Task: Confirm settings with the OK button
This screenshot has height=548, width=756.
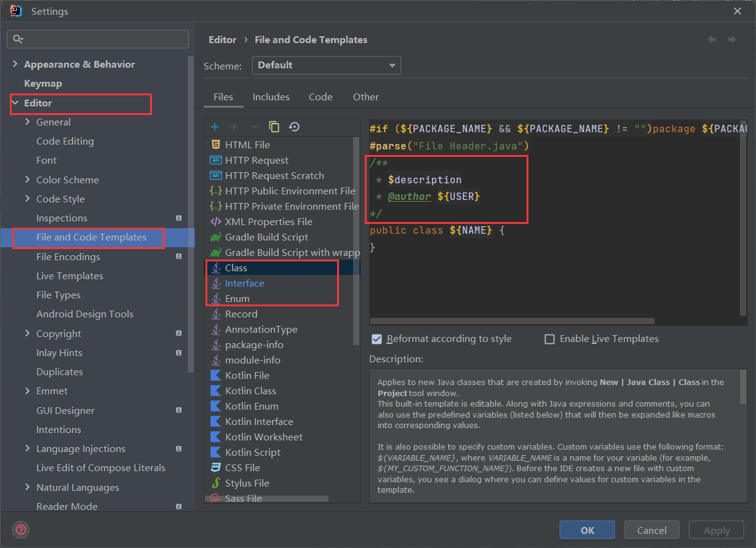Action: pyautogui.click(x=587, y=530)
